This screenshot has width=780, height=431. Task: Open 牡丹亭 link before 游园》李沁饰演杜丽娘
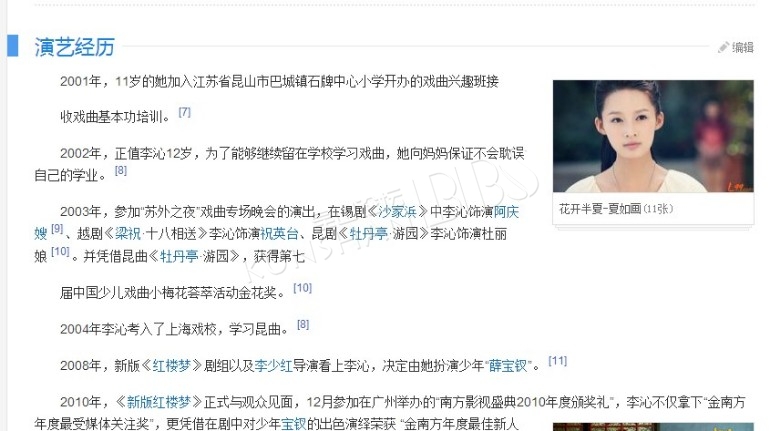369,233
